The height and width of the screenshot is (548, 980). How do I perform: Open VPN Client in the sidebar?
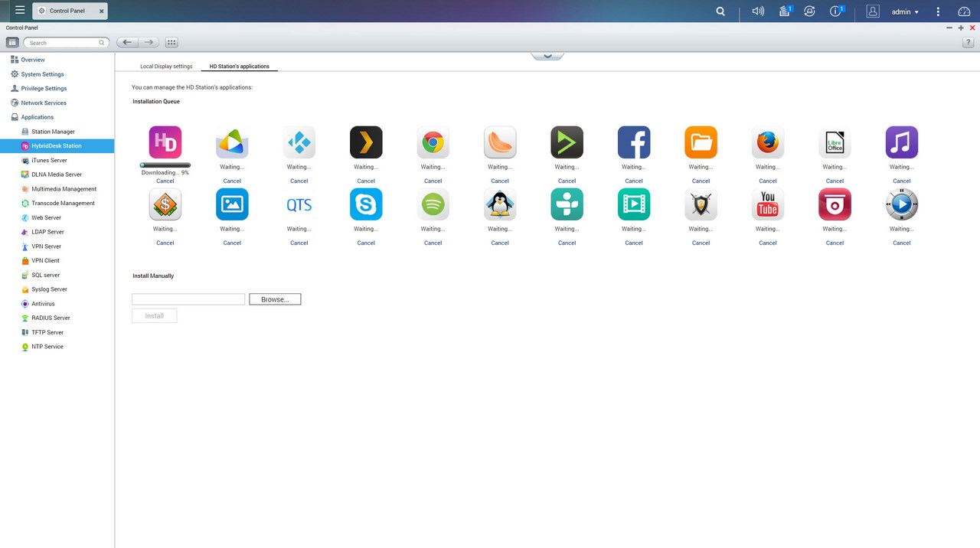coord(45,260)
